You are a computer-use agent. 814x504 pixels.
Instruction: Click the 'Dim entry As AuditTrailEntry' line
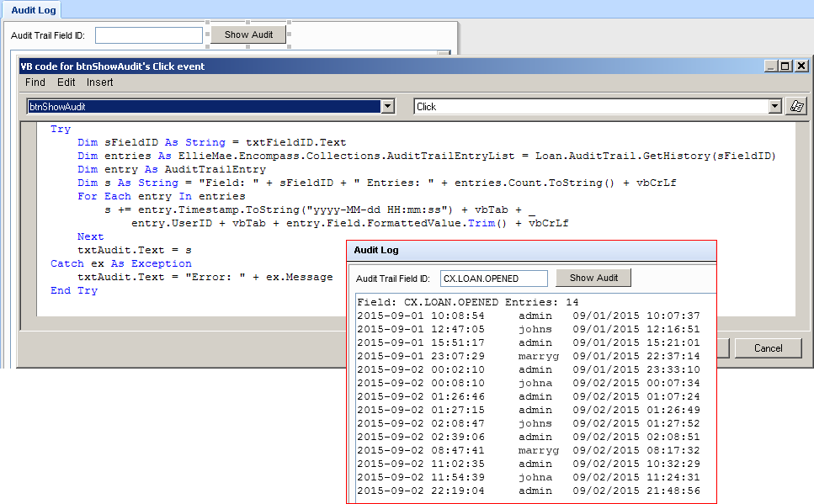point(172,169)
